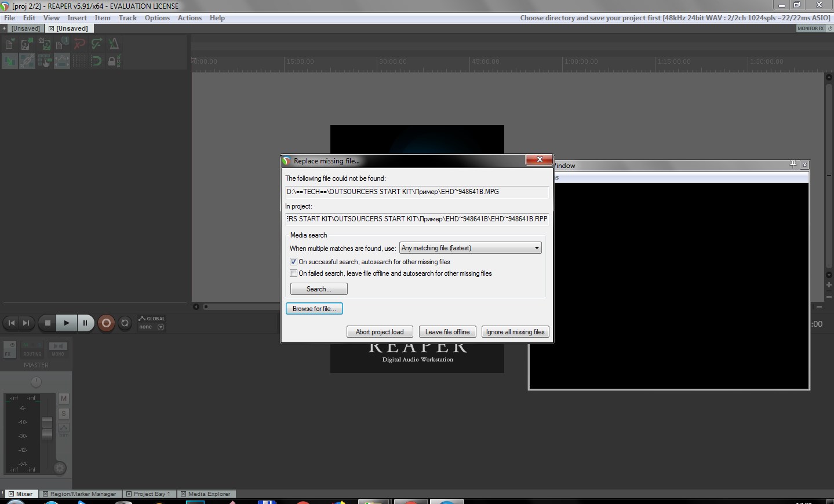Image resolution: width=834 pixels, height=504 pixels.
Task: Open the Options menu
Action: point(157,18)
